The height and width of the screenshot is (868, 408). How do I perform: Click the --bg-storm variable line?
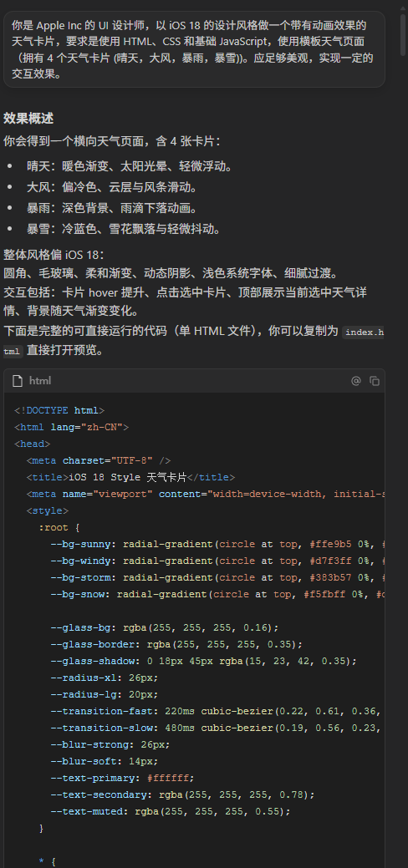217,577
